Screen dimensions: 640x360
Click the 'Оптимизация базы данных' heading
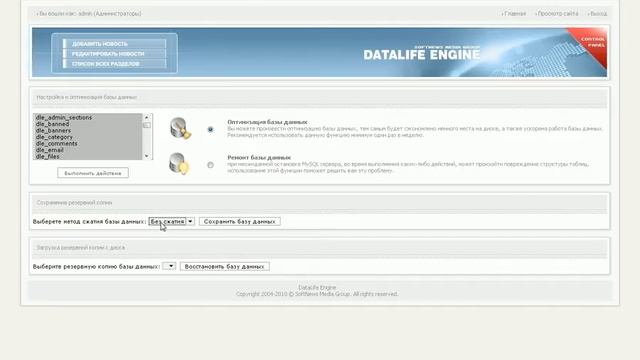tap(267, 122)
